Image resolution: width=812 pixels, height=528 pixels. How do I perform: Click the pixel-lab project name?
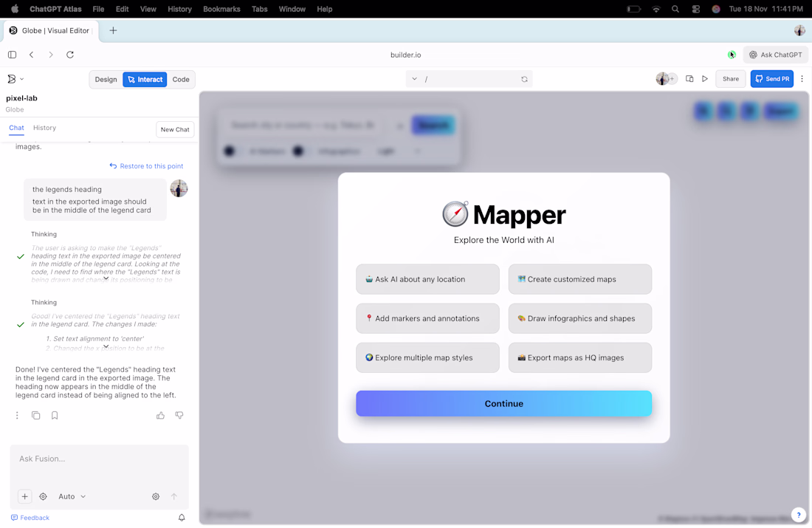[21, 98]
